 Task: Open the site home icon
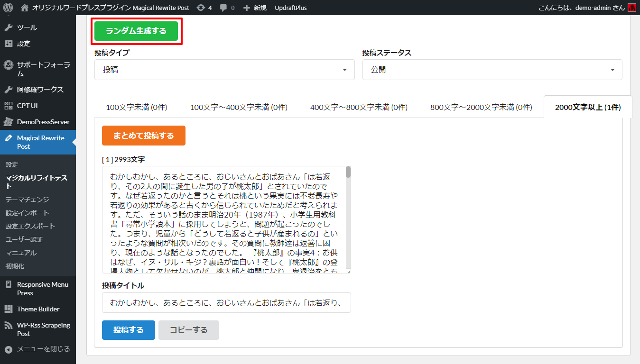point(25,8)
